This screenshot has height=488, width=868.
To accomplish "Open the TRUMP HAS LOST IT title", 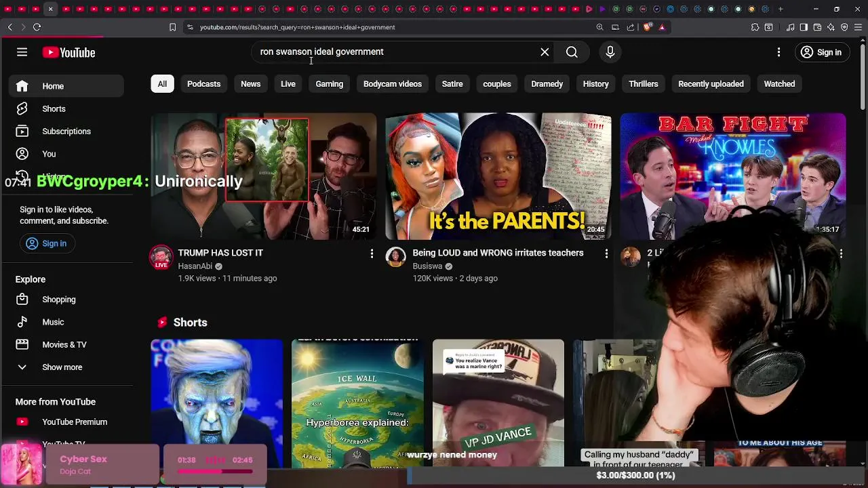I will (x=220, y=253).
